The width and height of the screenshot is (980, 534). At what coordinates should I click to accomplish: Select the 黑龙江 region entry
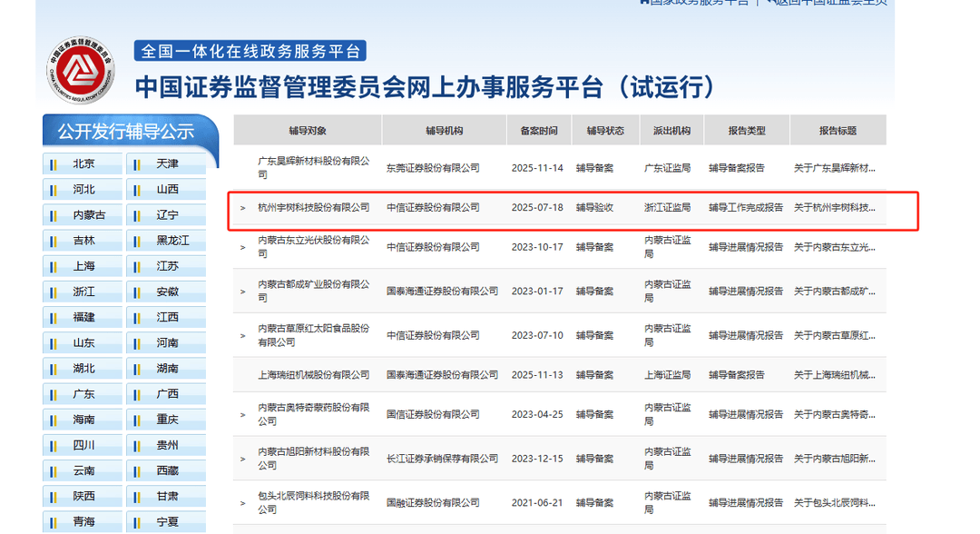(x=167, y=241)
